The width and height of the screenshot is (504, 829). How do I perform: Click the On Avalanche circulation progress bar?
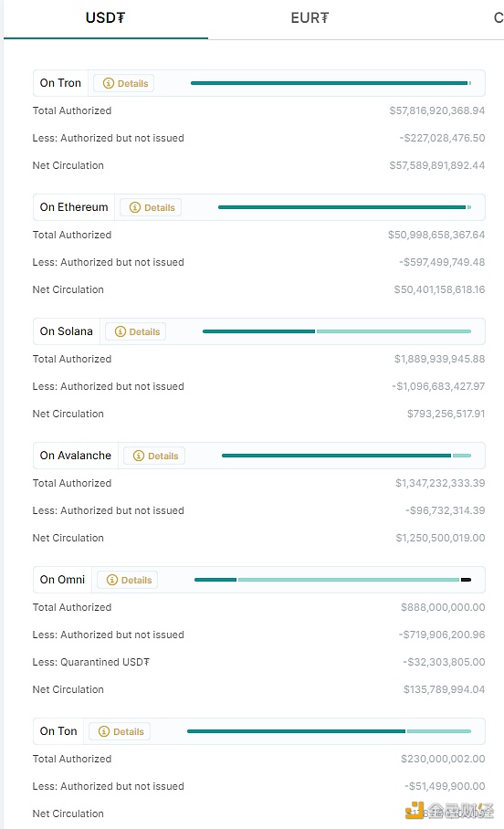click(346, 456)
